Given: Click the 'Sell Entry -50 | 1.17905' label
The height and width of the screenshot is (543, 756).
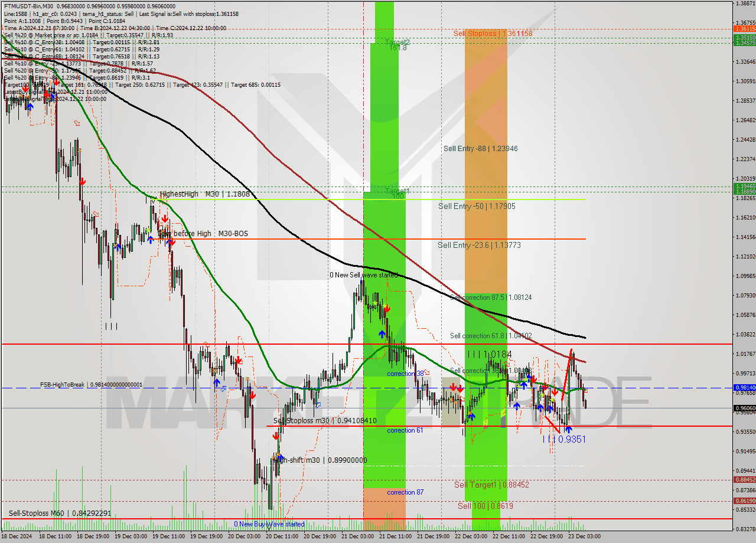Looking at the screenshot, I should [x=477, y=207].
